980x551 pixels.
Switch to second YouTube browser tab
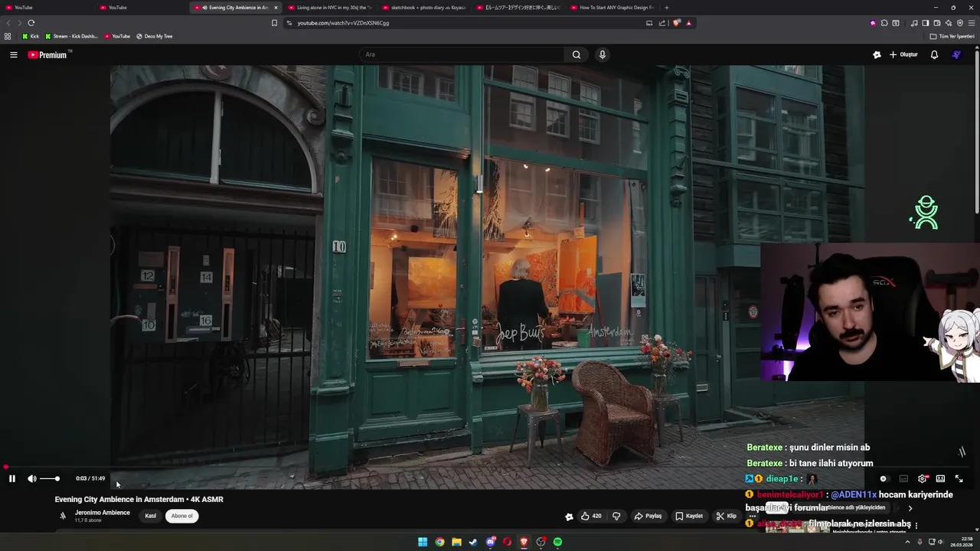[140, 8]
